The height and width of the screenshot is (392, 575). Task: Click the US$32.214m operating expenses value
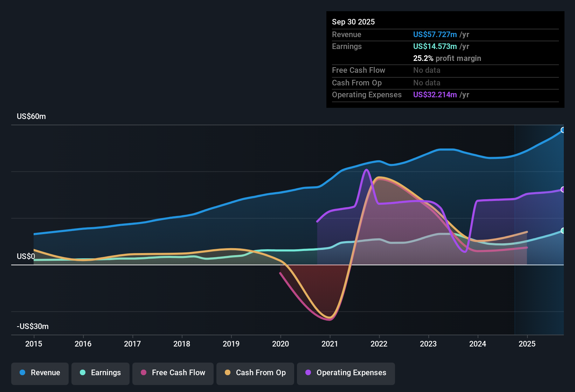pos(435,94)
